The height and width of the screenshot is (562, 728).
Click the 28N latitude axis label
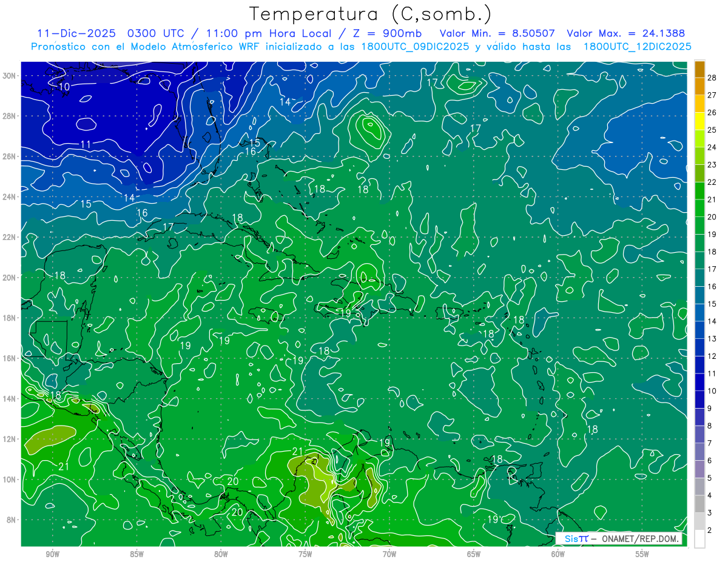point(10,116)
